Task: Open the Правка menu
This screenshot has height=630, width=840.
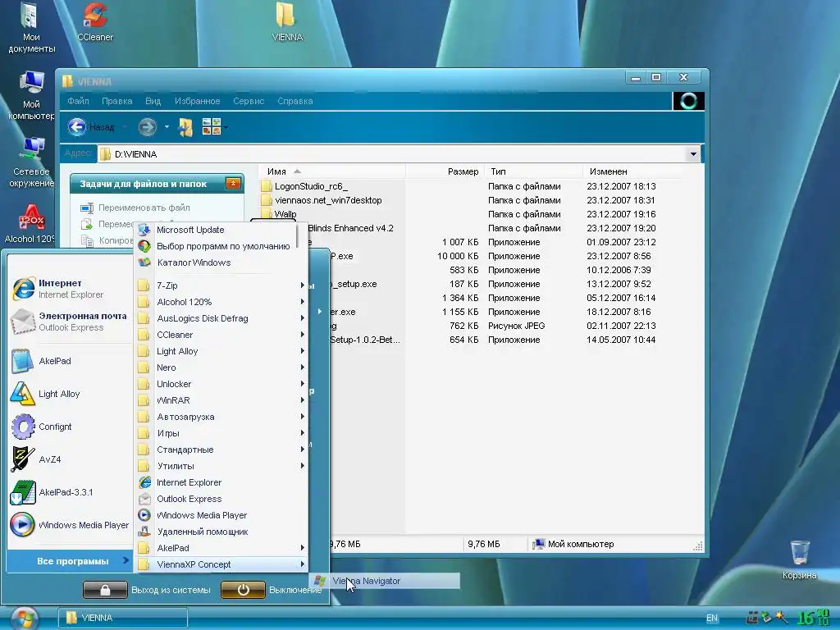Action: coord(116,101)
